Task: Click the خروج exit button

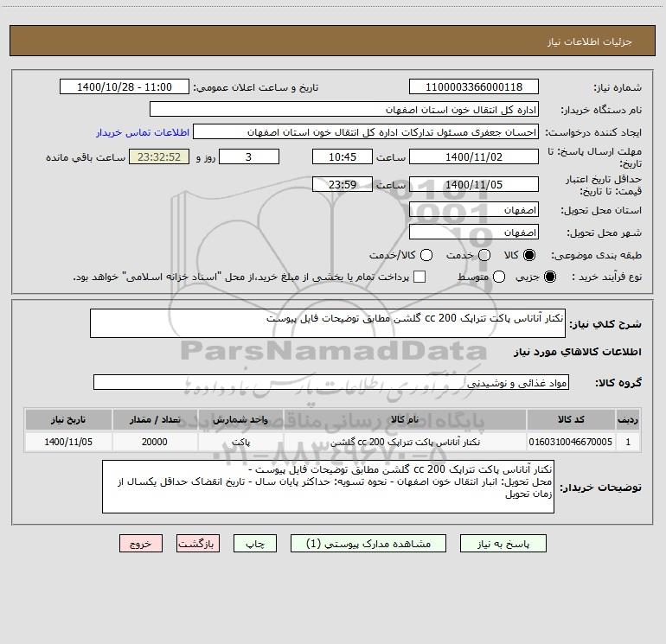Action: [x=141, y=544]
